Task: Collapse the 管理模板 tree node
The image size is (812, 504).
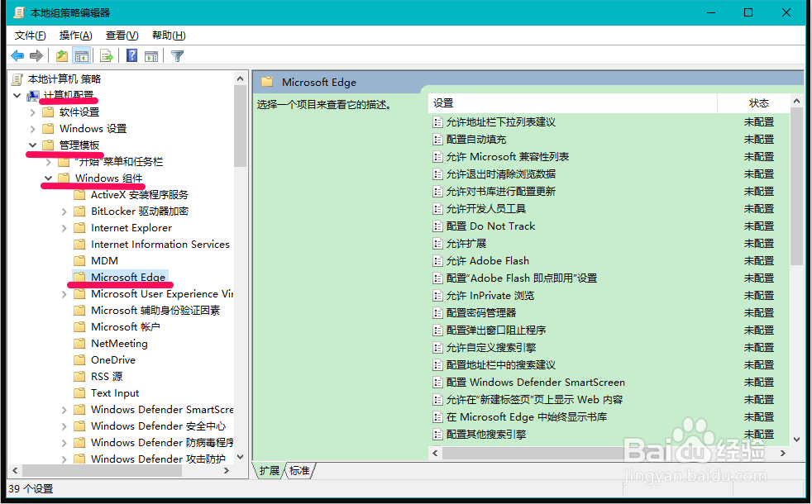Action: [32, 145]
